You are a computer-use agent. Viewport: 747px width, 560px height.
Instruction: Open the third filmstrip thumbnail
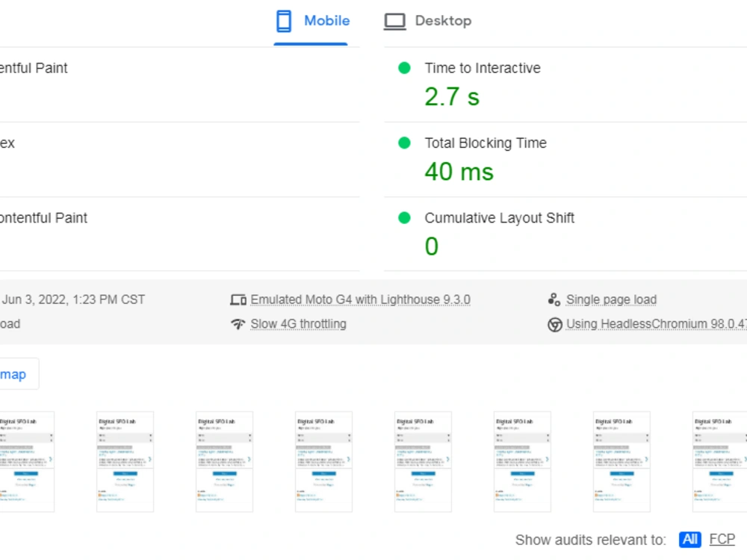pyautogui.click(x=224, y=462)
